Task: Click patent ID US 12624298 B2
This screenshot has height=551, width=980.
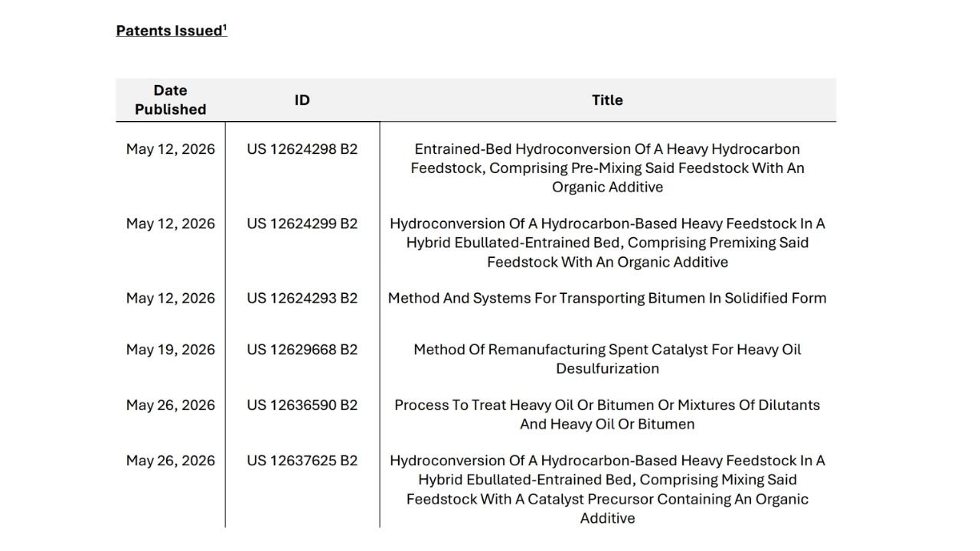Action: 302,149
